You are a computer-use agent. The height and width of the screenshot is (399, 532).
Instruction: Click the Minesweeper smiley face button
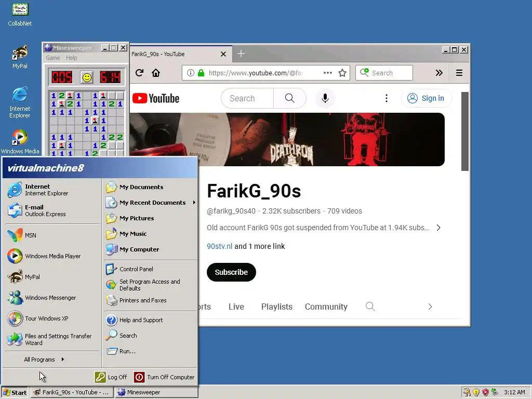[87, 78]
